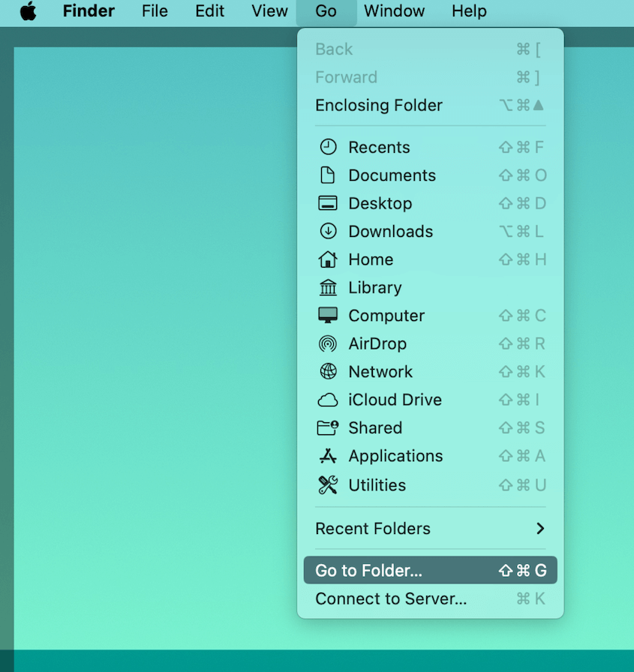
Task: Click the Downloads arrow icon
Action: click(x=328, y=232)
